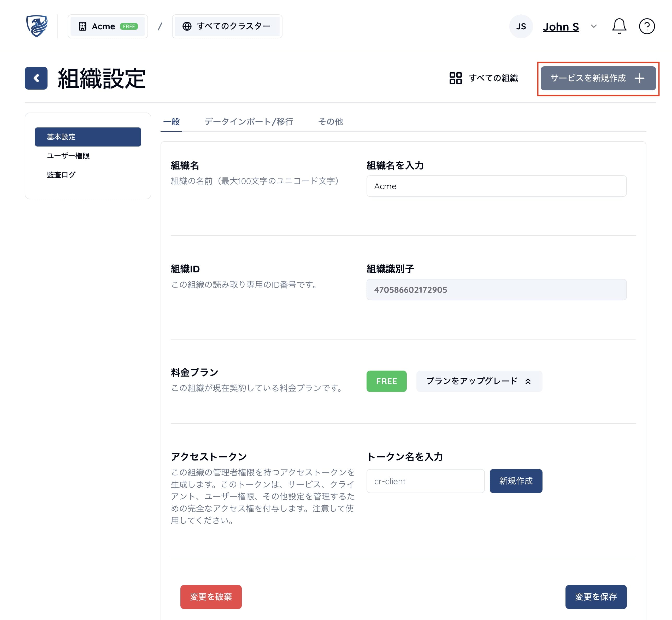Viewport: 672px width, 620px height.
Task: Select ユーザー権限 in the sidebar
Action: (68, 156)
